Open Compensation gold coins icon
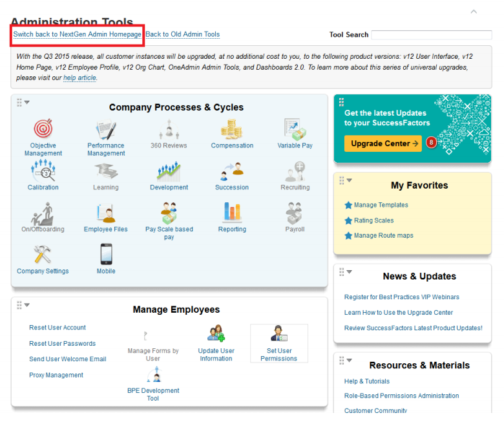Viewport: 504px width, 422px height. tap(231, 129)
